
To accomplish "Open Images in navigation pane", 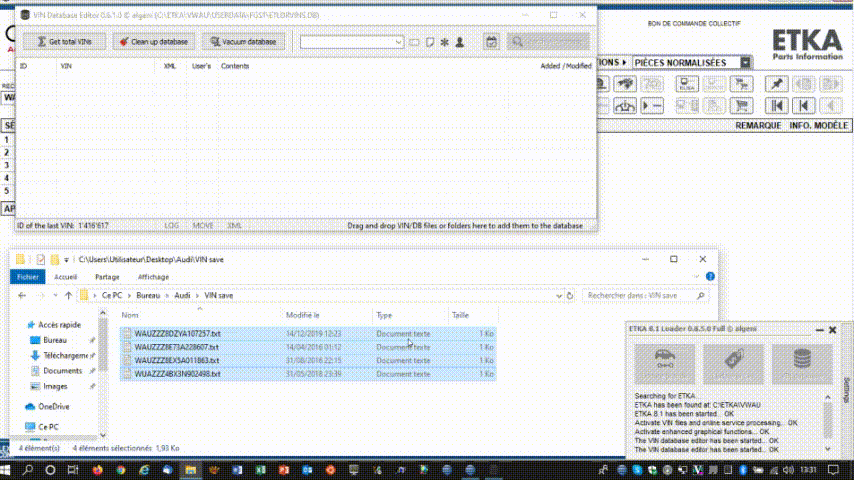I will click(55, 386).
